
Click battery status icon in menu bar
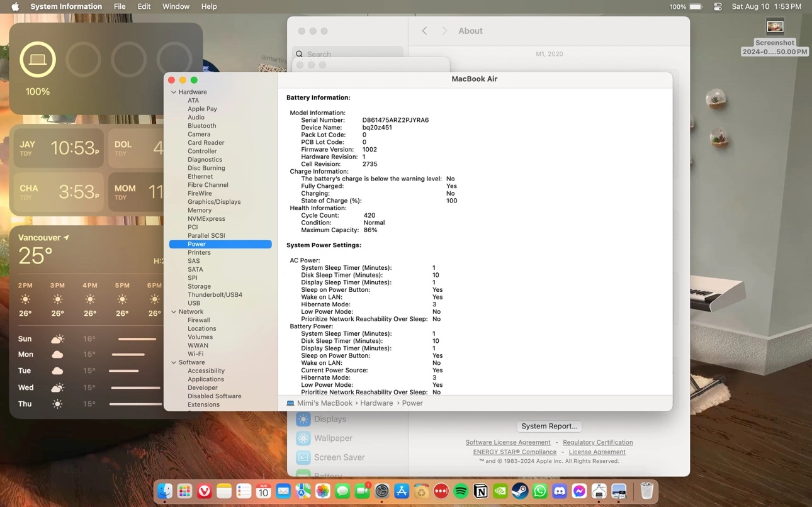[696, 6]
